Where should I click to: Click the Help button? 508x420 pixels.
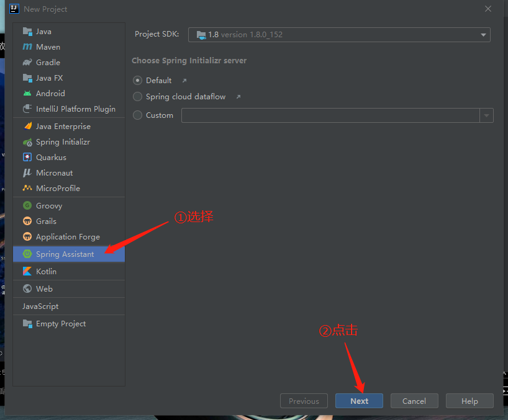tap(469, 401)
